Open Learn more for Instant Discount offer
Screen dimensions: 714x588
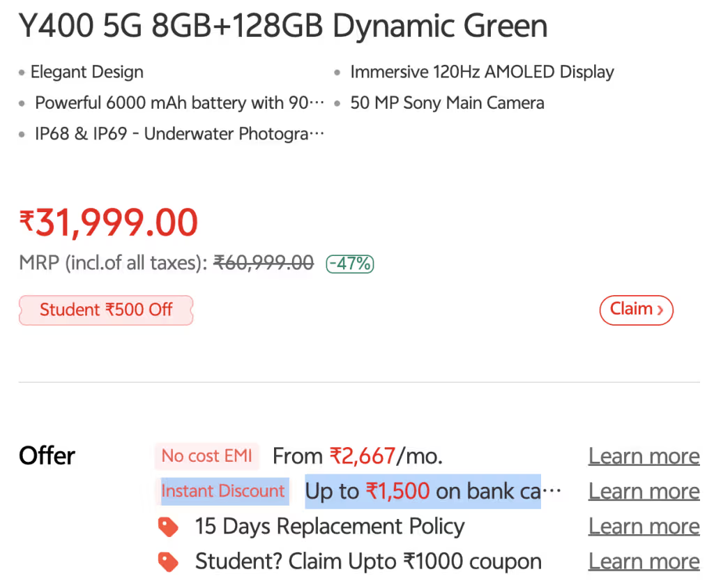click(x=644, y=491)
